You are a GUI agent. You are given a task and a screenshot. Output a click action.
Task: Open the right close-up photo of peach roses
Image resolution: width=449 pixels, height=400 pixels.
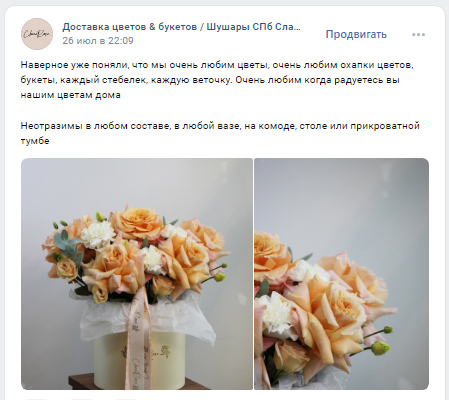pos(341,274)
